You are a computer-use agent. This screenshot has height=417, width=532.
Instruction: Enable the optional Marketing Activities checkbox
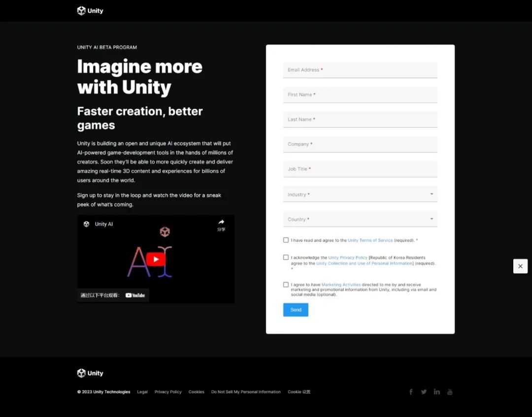tap(286, 285)
